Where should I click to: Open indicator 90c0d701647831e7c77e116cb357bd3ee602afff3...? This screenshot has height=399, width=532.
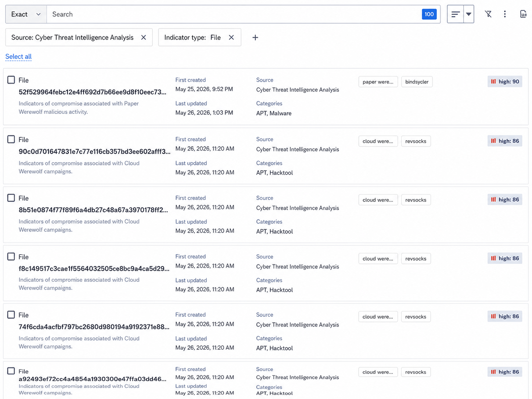pyautogui.click(x=94, y=151)
